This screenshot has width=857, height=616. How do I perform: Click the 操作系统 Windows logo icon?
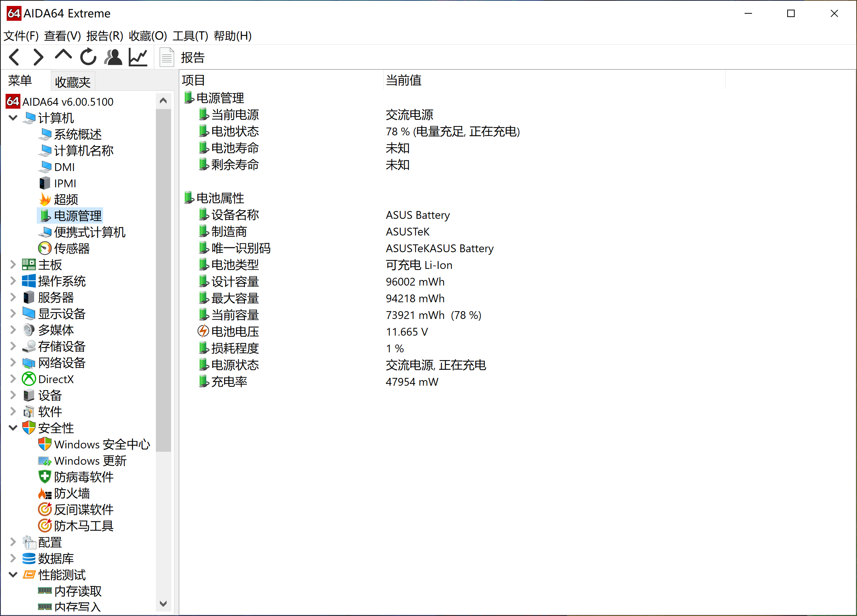point(29,281)
